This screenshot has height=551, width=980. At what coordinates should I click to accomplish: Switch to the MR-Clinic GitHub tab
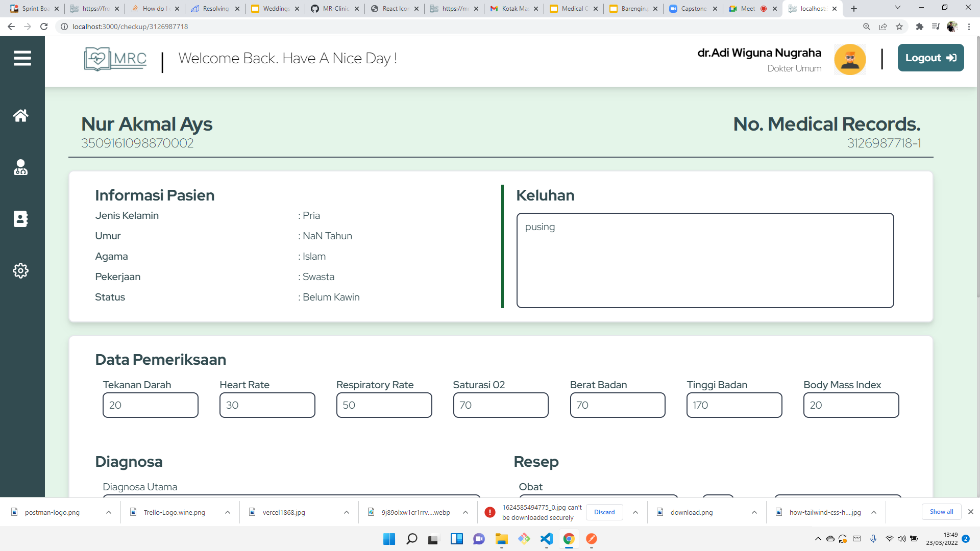click(334, 9)
